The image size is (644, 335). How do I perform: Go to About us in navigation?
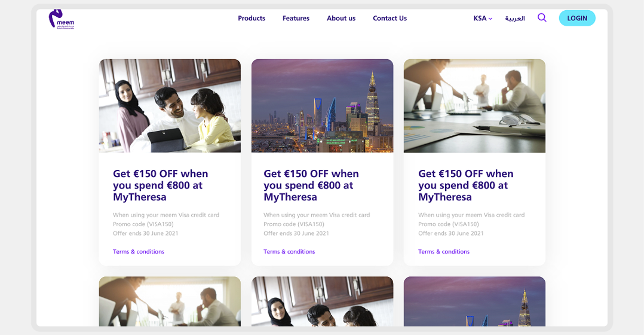[341, 19]
